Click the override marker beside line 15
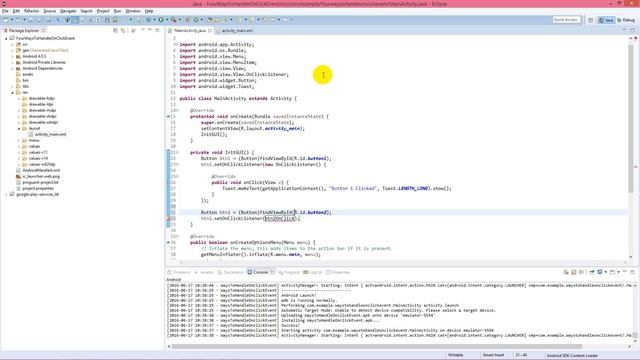Viewport: 640px width, 360px height. click(x=168, y=116)
